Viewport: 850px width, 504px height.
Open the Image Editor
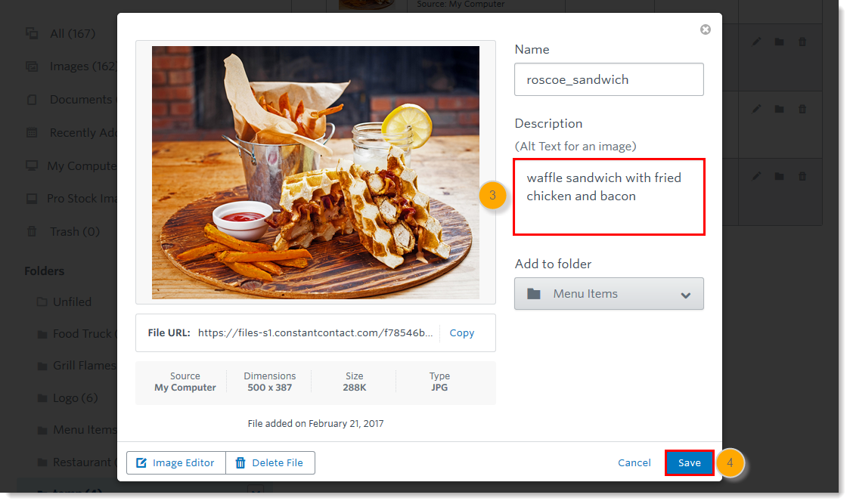click(x=175, y=462)
